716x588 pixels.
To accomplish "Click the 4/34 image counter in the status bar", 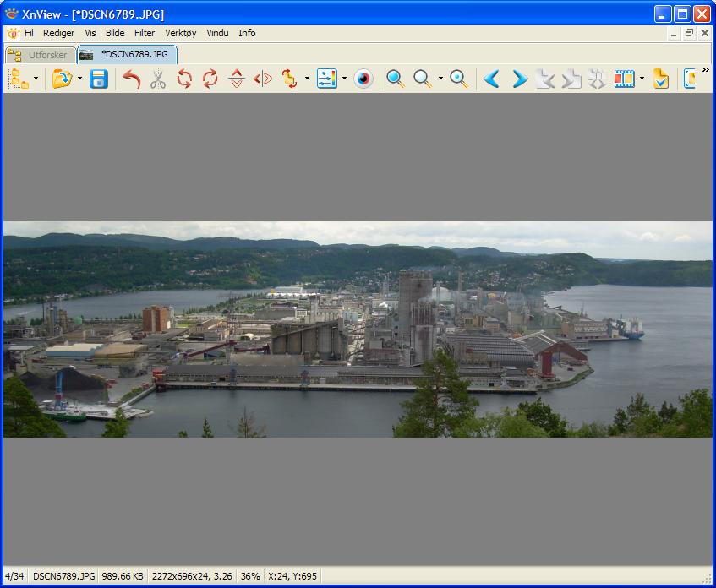I will point(14,576).
